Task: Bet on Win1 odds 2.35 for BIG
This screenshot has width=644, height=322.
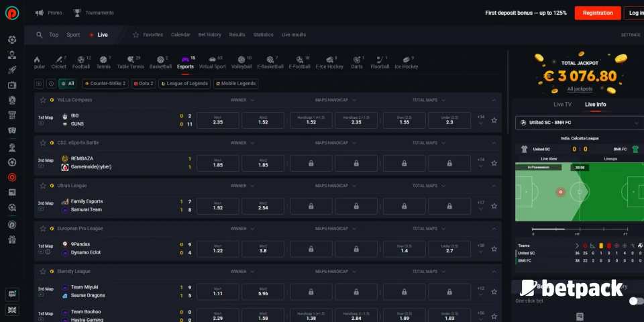Action: (x=217, y=120)
